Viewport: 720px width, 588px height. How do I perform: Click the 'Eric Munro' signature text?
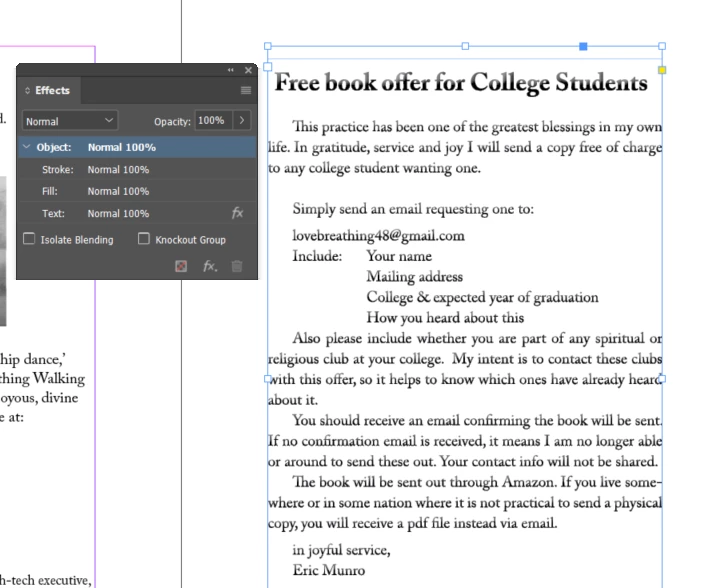[x=329, y=570]
